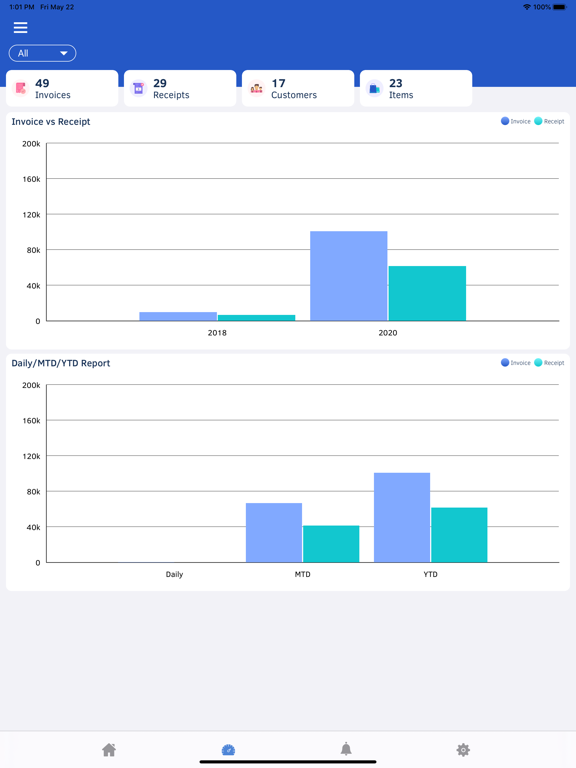576x768 pixels.
Task: Select the MTD Invoice bar
Action: 274,533
